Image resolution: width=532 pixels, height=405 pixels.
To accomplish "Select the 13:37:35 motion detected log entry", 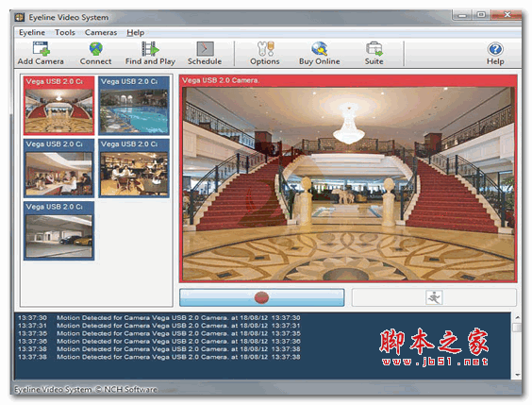I will point(159,333).
